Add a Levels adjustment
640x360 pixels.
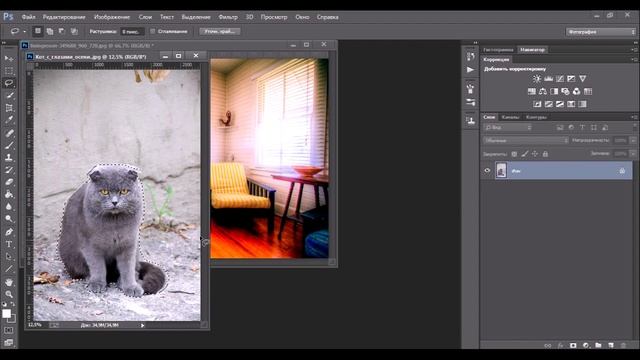[549, 78]
